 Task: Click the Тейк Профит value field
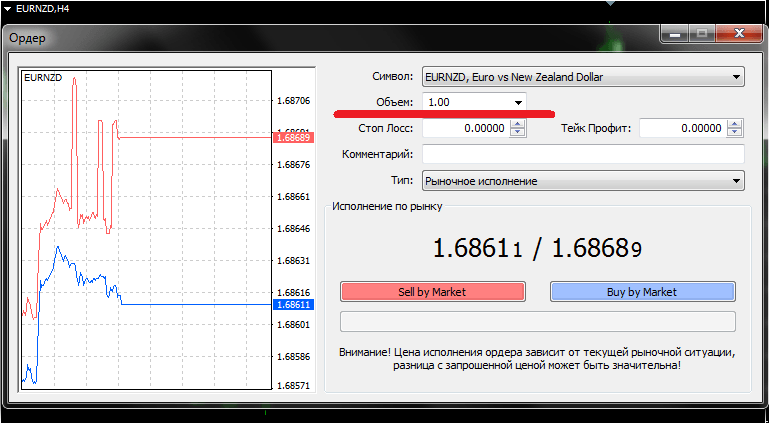click(682, 128)
